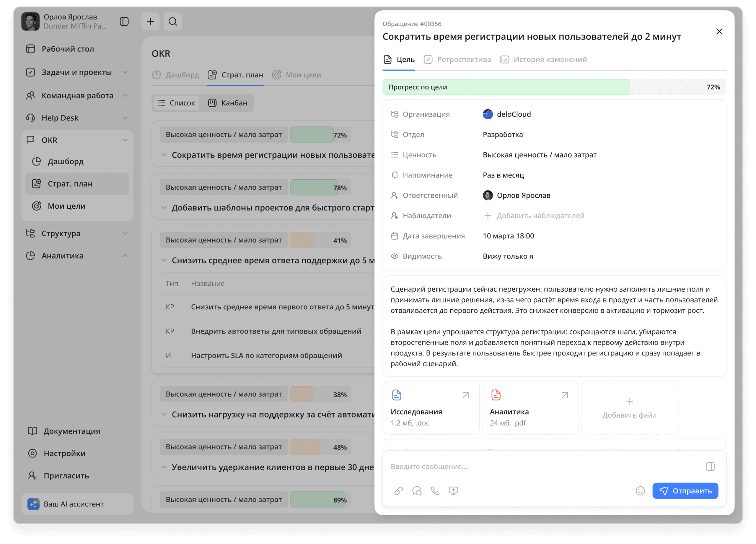Image resolution: width=756 pixels, height=544 pixels.
Task: Click the attach link paperclip icon
Action: [398, 491]
